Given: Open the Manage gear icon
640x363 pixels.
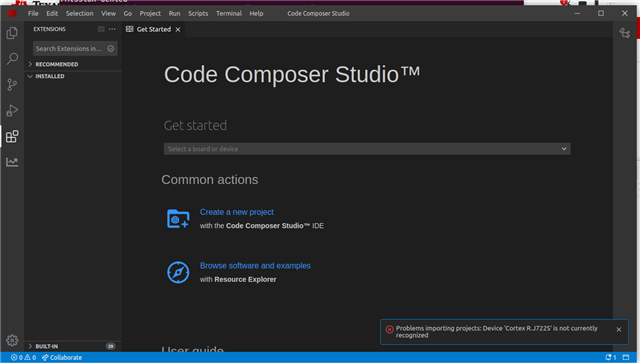Looking at the screenshot, I should click(x=12, y=340).
